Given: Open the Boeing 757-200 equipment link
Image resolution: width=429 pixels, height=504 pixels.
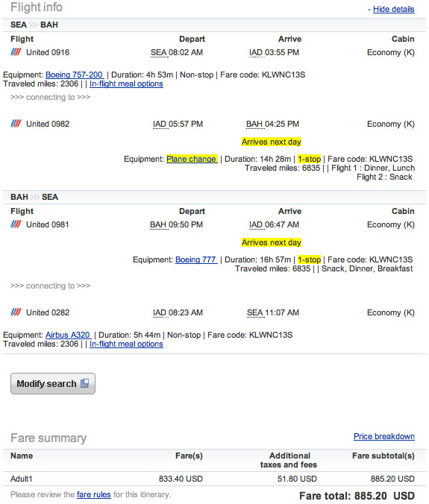Looking at the screenshot, I should [x=75, y=75].
